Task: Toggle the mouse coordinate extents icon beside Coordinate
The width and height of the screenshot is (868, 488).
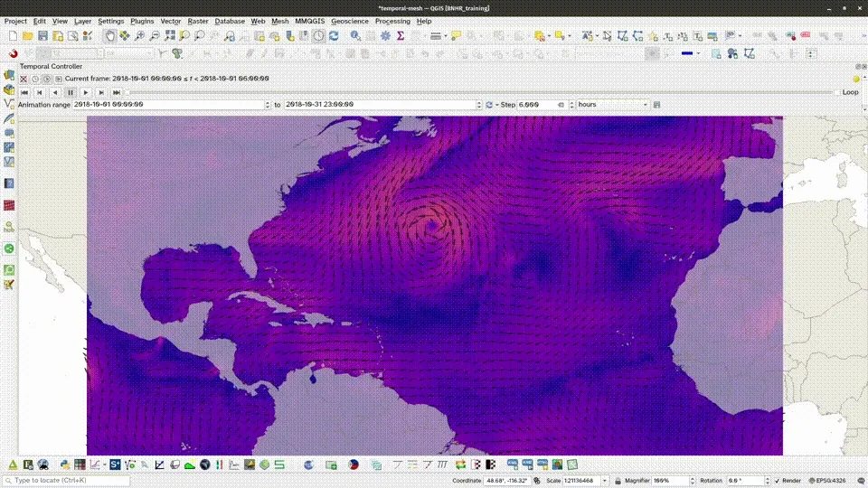Action: click(536, 481)
